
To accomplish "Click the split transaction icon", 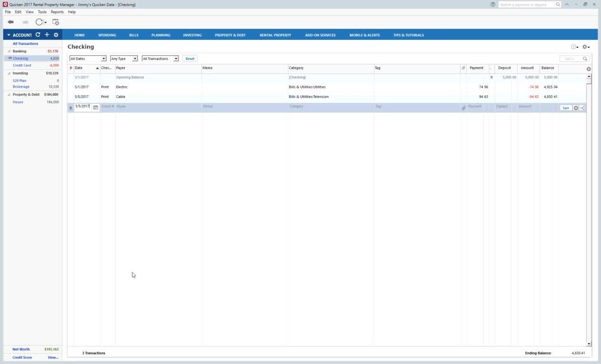I will [583, 108].
